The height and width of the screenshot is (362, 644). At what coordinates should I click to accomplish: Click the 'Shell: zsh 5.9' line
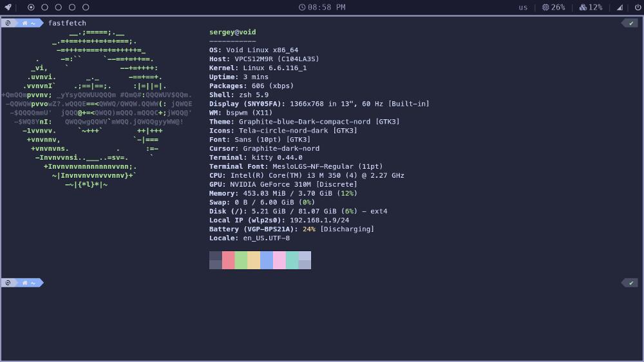(x=239, y=95)
